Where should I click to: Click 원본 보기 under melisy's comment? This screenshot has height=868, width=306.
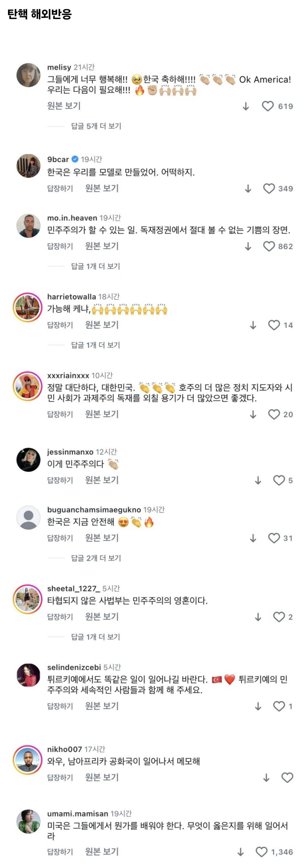coord(64,106)
